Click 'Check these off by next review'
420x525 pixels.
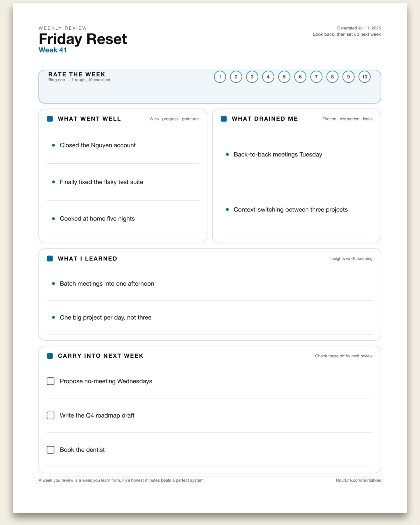[x=344, y=356]
